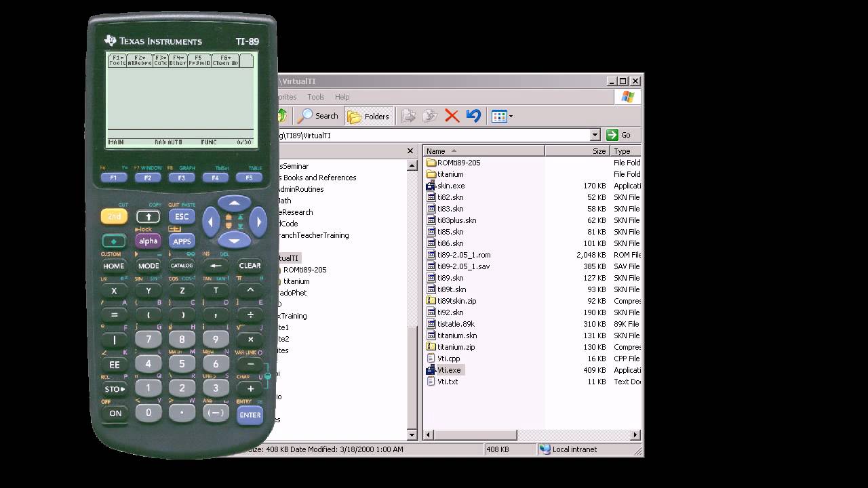Select ti92.skn file

click(445, 312)
